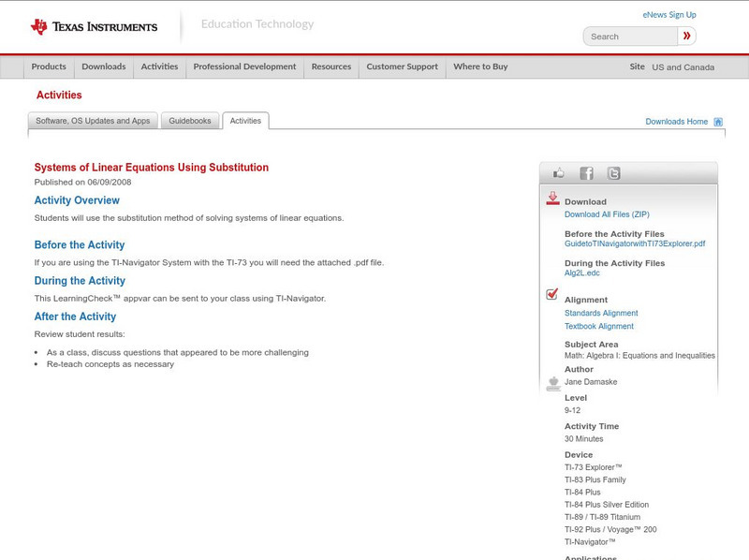Screen dimensions: 749x560
Task: Click the During the Activity heading
Action: pyautogui.click(x=80, y=281)
